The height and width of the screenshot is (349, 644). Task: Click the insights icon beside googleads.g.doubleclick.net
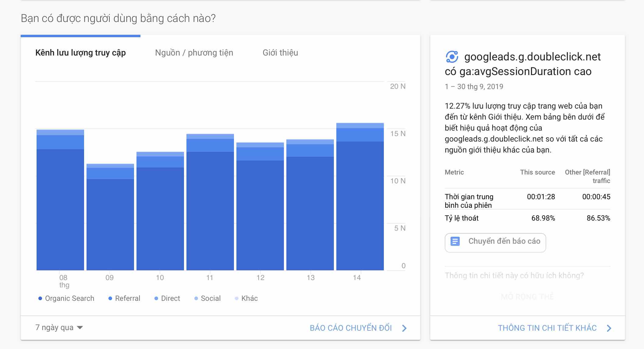452,57
